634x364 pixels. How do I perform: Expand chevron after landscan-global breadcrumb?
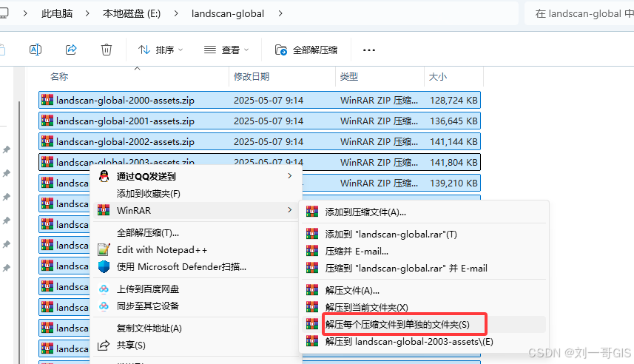tap(280, 13)
